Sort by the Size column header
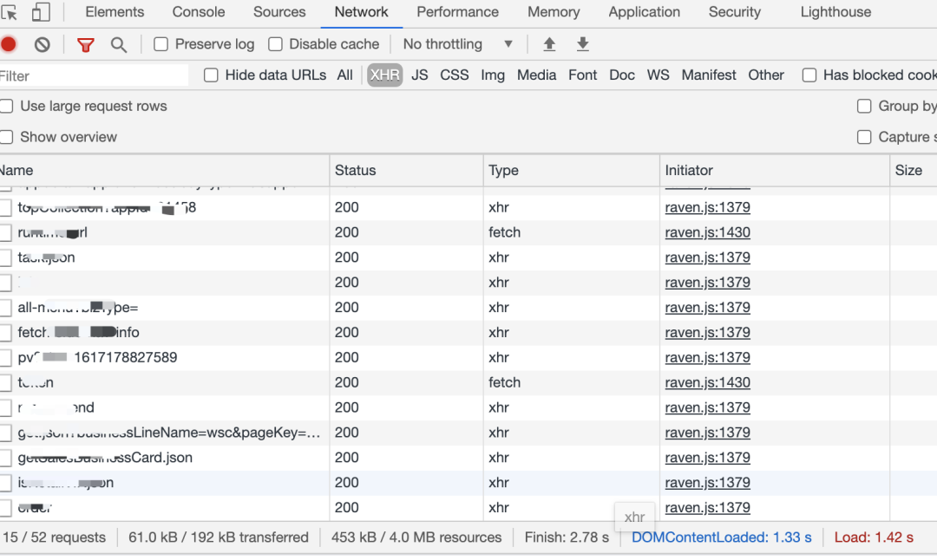Screen dimensions: 937x560 913,170
